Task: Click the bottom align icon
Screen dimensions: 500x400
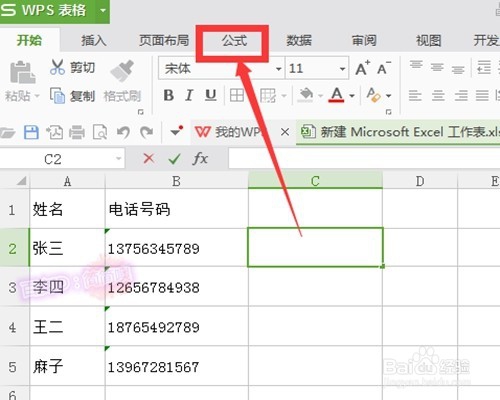Action: coord(458,70)
